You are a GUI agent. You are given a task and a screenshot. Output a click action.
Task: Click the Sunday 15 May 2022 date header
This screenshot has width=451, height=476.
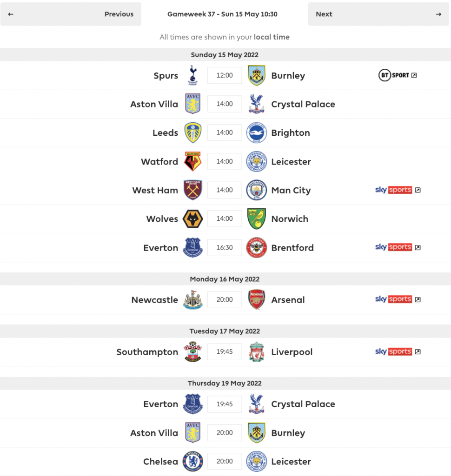[225, 54]
